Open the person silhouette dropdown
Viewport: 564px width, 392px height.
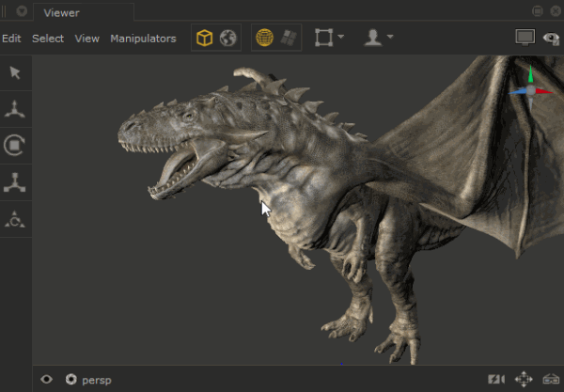click(379, 39)
